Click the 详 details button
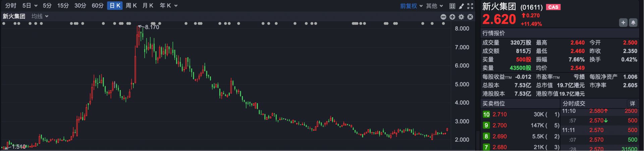This screenshot has height=151, width=644. pyautogui.click(x=632, y=103)
